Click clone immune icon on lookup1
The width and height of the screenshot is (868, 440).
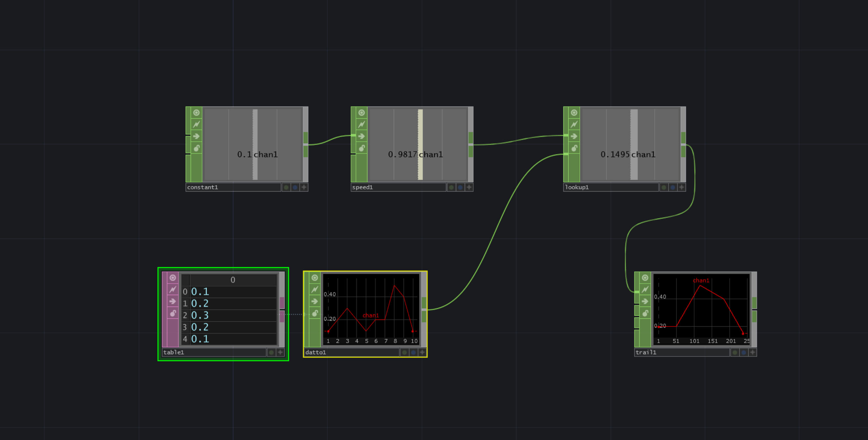[574, 124]
